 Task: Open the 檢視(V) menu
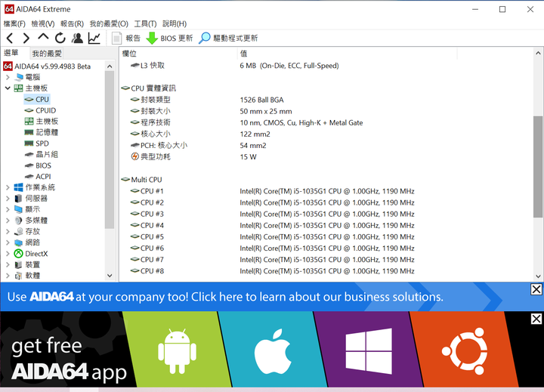43,23
